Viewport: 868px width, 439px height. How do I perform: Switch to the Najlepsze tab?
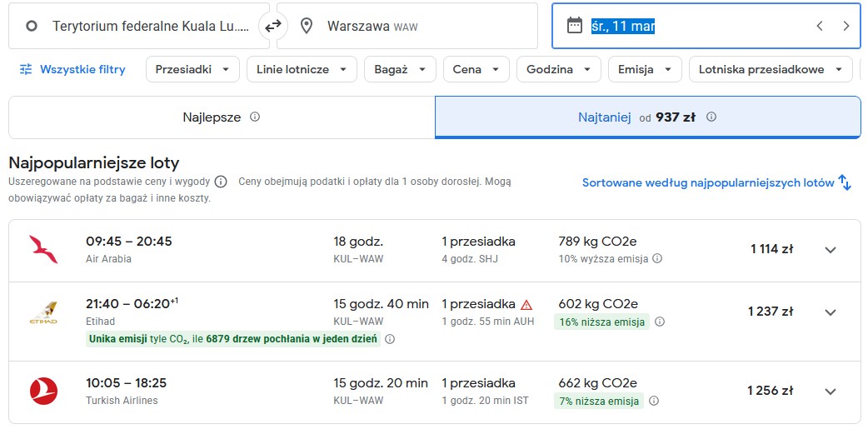tap(222, 117)
